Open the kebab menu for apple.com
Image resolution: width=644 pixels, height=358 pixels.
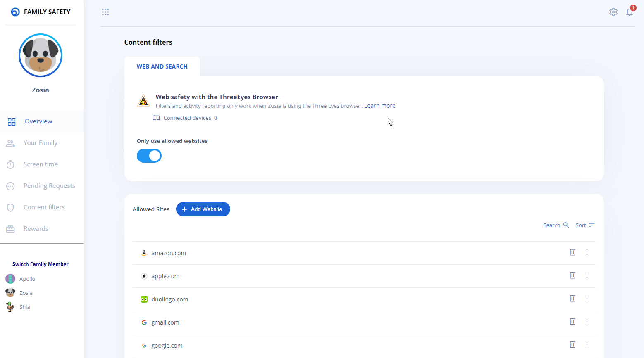point(587,275)
